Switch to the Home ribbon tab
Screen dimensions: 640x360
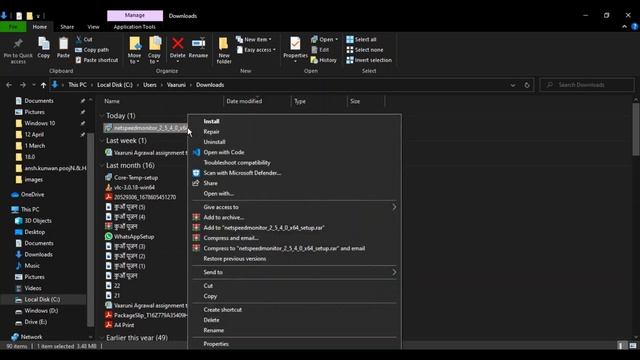(40, 27)
